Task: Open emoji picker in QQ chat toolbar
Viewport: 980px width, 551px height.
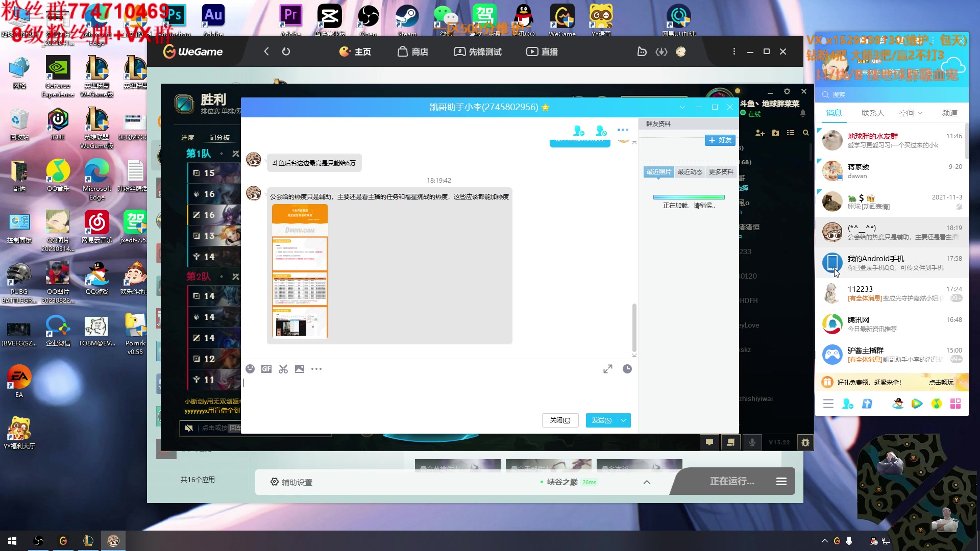Action: (x=250, y=369)
